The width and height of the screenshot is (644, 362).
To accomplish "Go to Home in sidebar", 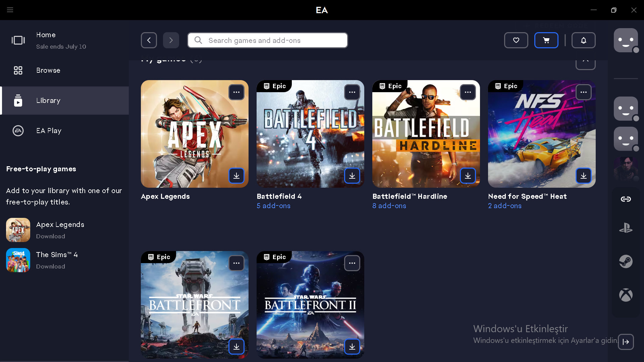I will click(x=64, y=40).
